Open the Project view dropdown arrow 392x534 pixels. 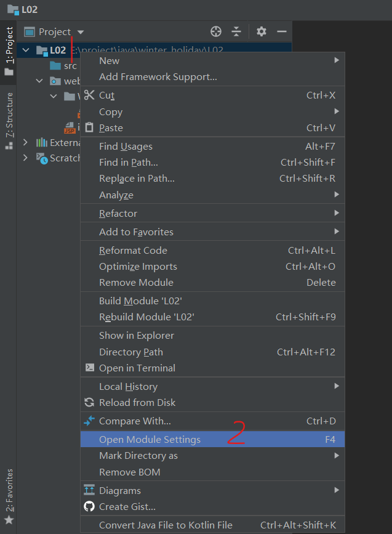[81, 32]
